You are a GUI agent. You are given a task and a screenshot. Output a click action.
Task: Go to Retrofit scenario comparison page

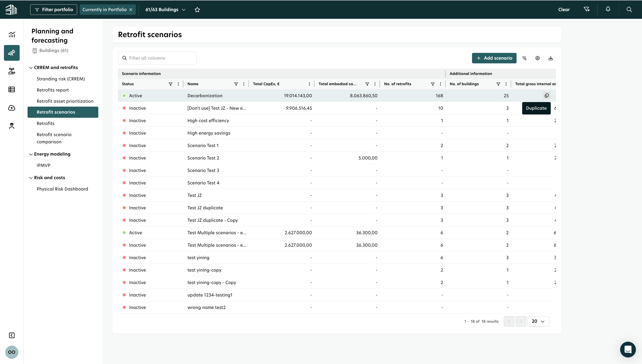coord(54,138)
